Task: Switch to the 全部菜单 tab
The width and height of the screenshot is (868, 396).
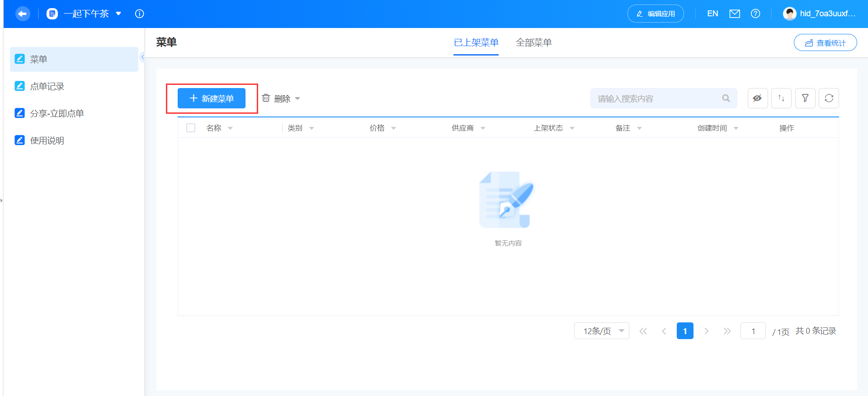Action: 534,42
